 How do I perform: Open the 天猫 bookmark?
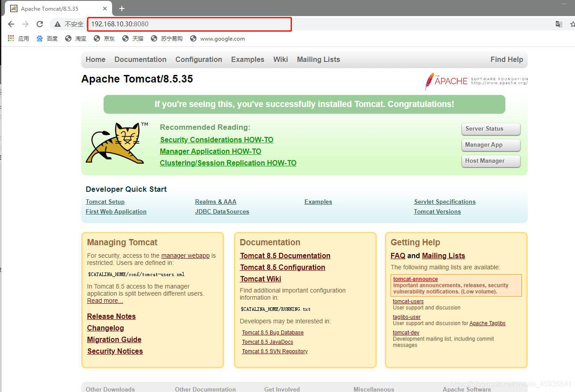(x=133, y=39)
